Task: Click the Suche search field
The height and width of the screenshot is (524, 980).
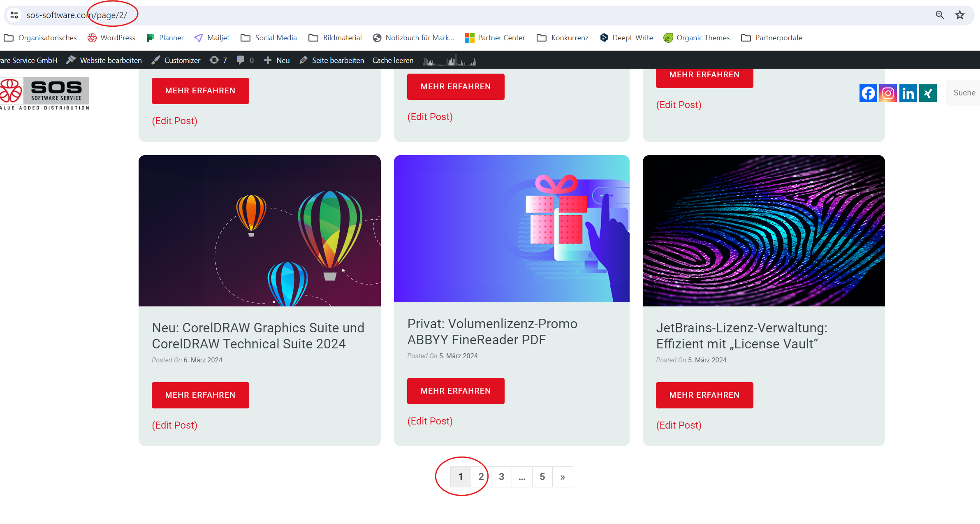Action: [963, 93]
